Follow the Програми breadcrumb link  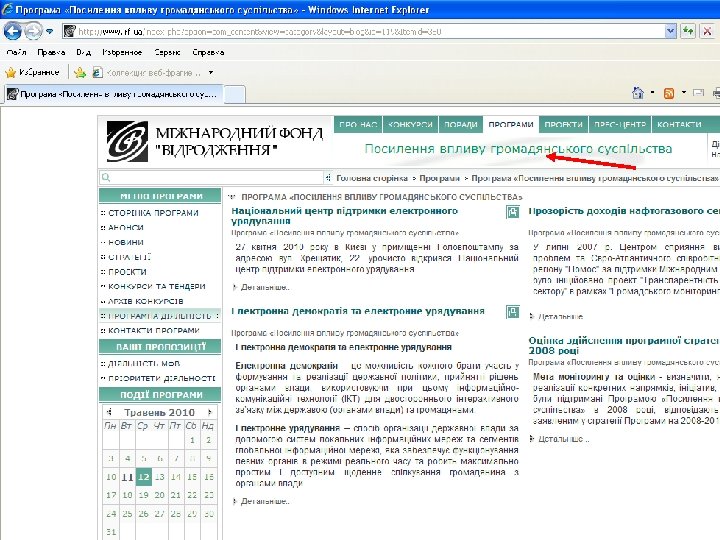click(439, 178)
